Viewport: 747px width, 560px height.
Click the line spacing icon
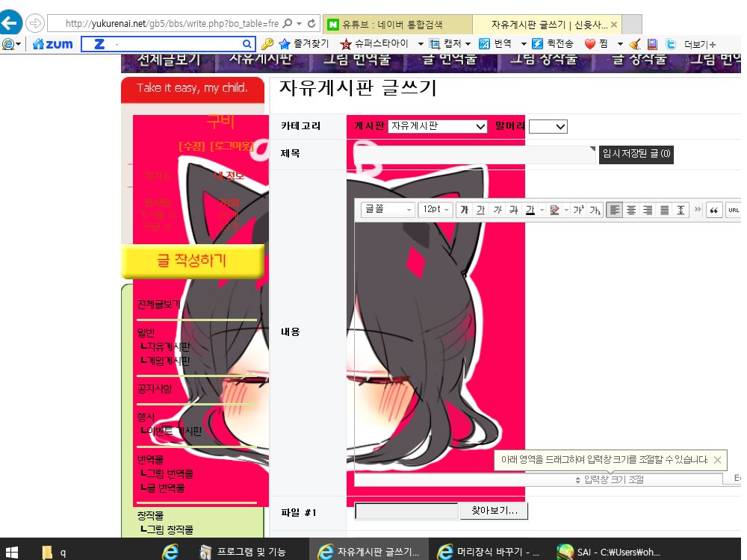[x=681, y=210]
